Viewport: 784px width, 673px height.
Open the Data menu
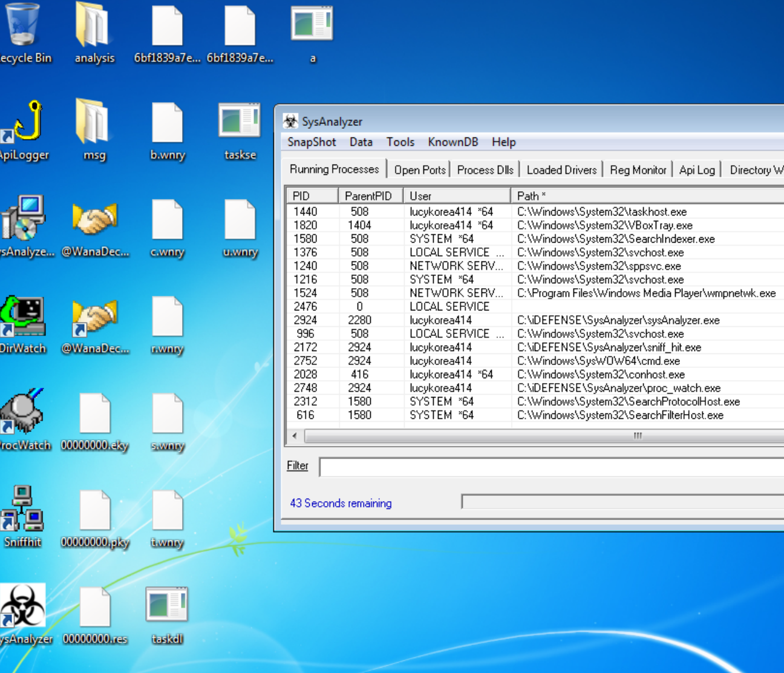(361, 142)
